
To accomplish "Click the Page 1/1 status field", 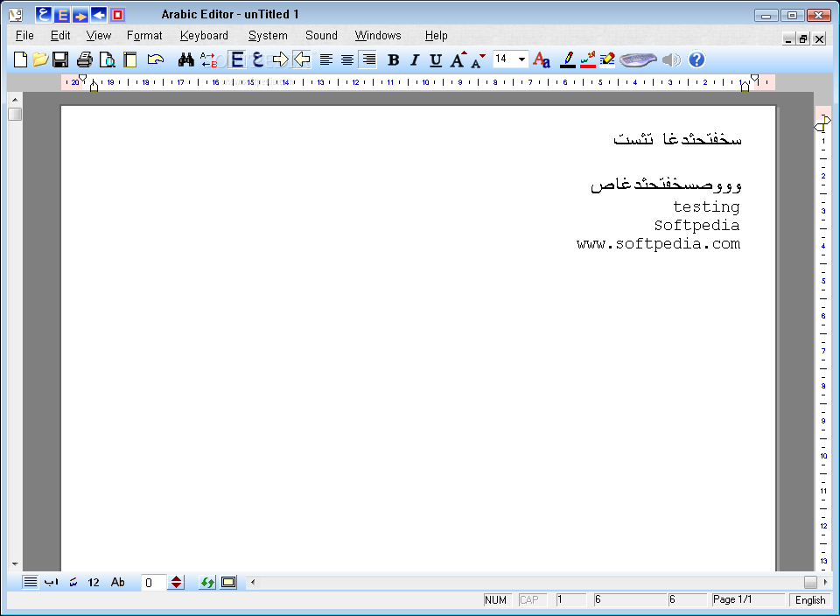I will (x=747, y=599).
